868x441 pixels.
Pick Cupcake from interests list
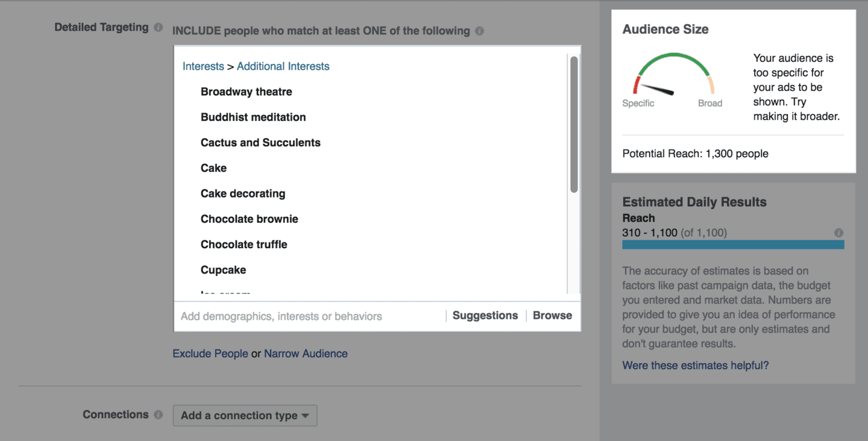(224, 270)
